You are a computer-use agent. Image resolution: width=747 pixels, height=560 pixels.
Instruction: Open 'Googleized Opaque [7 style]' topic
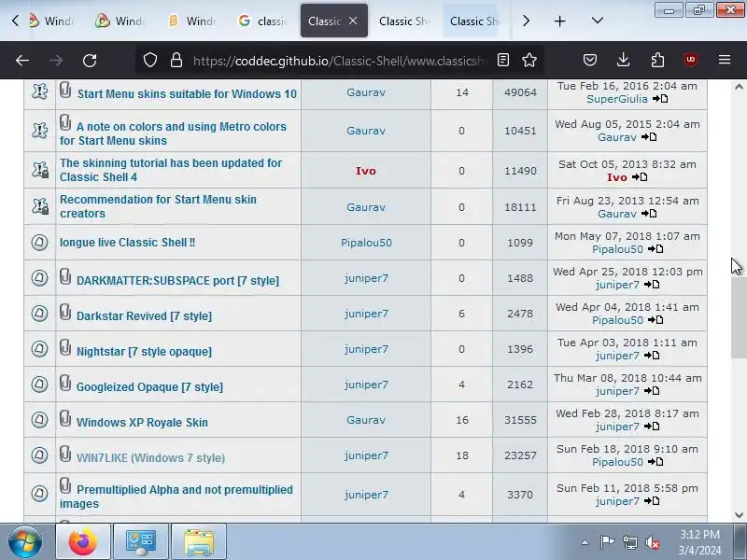[149, 386]
